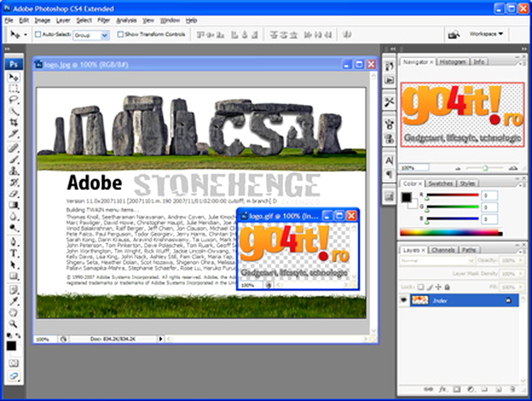Open the Workspace dropdown

tap(486, 34)
